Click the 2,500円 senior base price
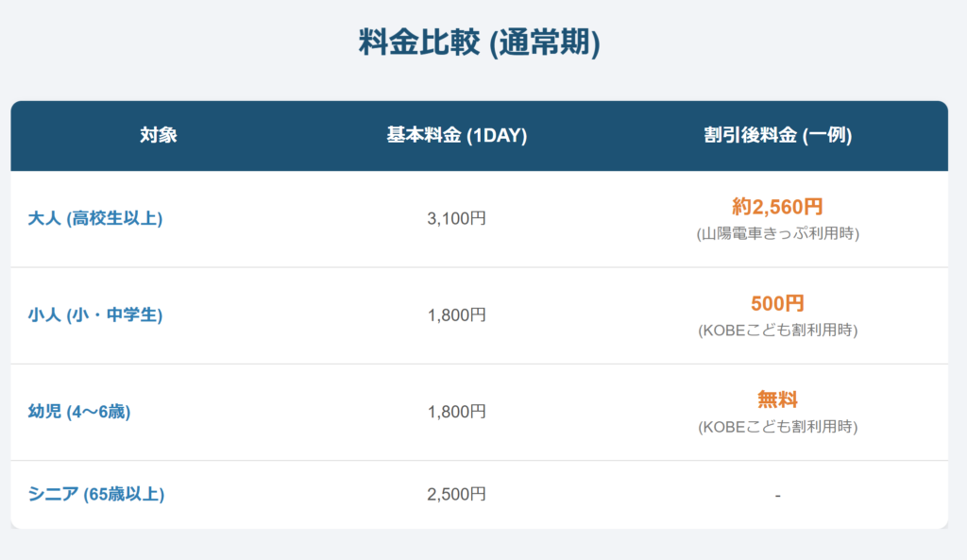 tap(456, 494)
